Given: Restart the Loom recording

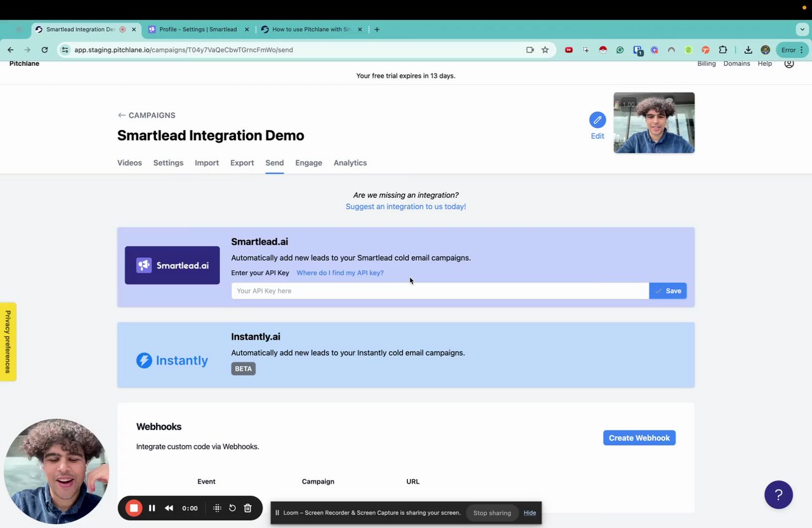Looking at the screenshot, I should pos(232,508).
